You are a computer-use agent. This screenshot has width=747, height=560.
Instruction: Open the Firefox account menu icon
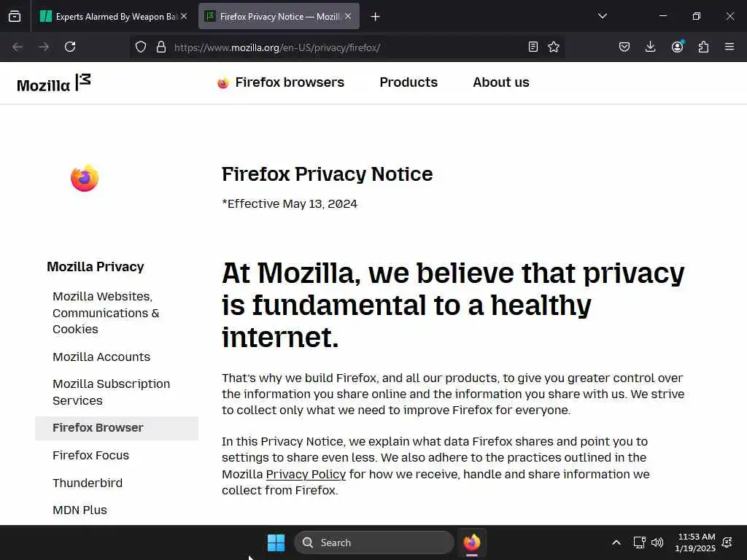click(677, 47)
